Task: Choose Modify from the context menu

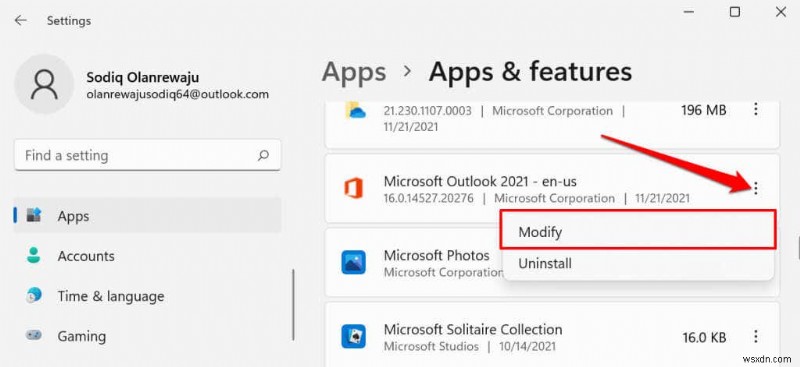Action: pyautogui.click(x=638, y=232)
